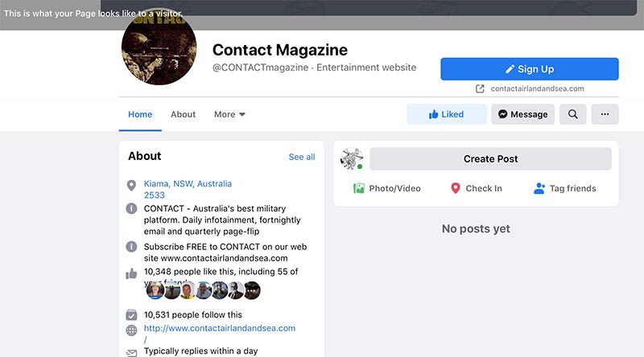Expand the More dropdown menu
The width and height of the screenshot is (644, 357).
(x=229, y=114)
